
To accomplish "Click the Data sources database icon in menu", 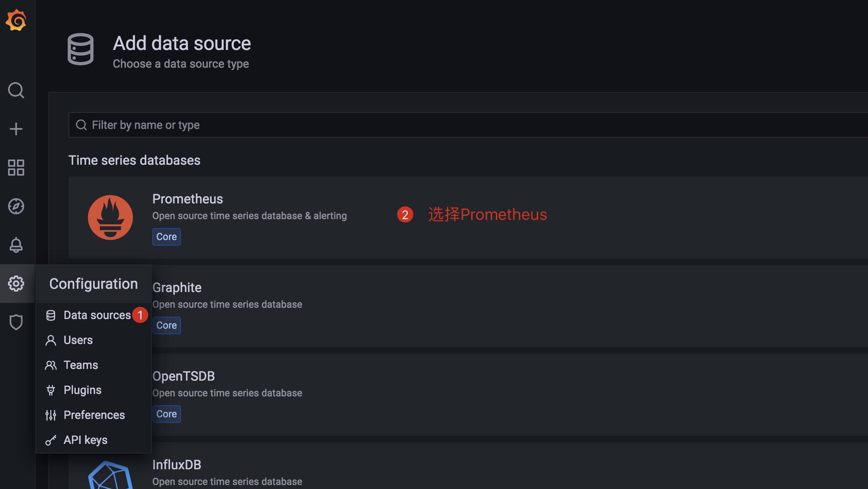I will [51, 315].
